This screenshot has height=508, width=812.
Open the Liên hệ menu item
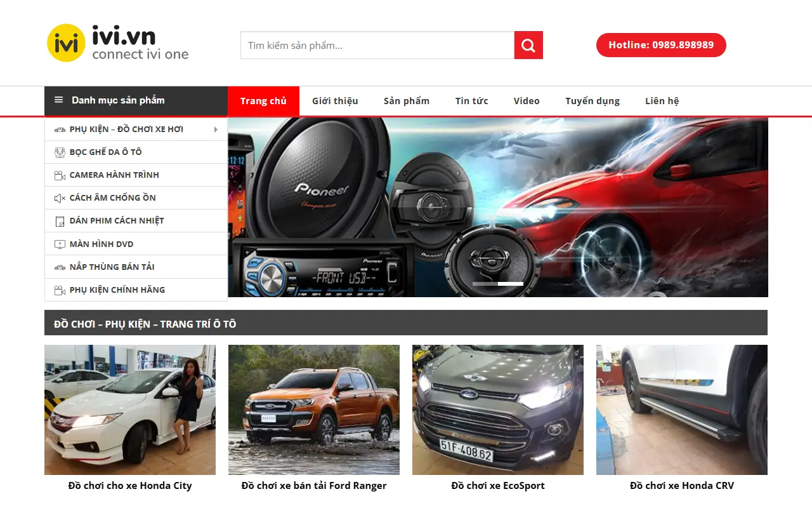tap(662, 101)
